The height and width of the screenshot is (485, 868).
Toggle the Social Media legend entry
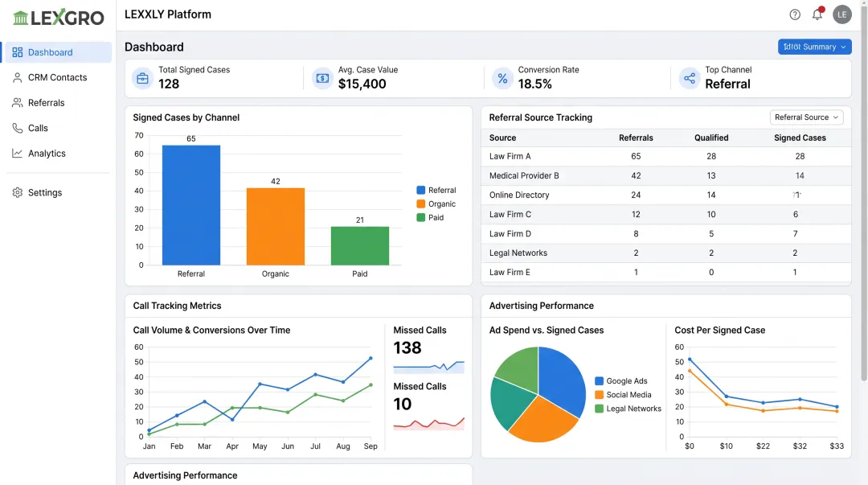(x=623, y=395)
